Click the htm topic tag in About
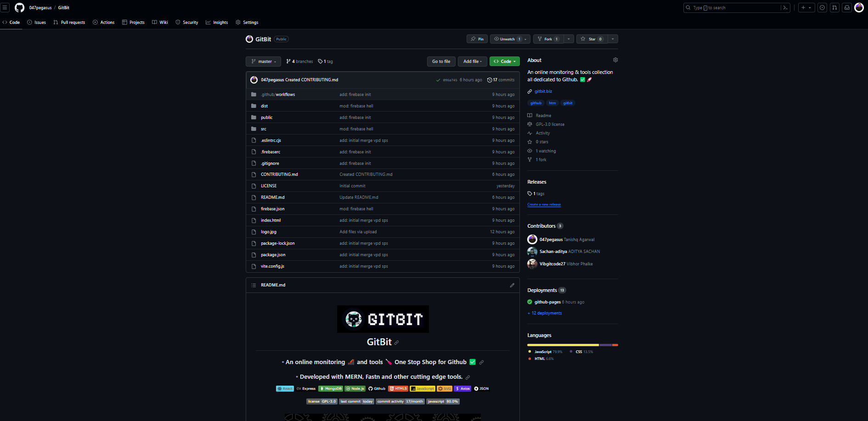The width and height of the screenshot is (868, 421). pyautogui.click(x=552, y=103)
